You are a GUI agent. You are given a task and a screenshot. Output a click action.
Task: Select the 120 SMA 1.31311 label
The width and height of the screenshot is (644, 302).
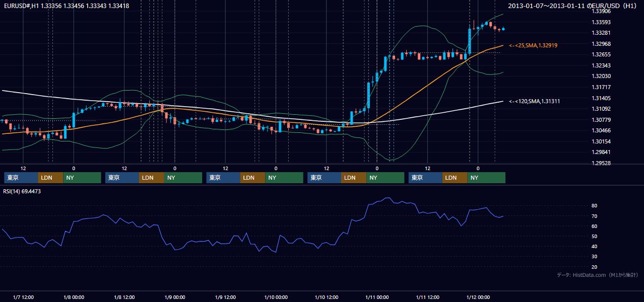click(x=535, y=101)
